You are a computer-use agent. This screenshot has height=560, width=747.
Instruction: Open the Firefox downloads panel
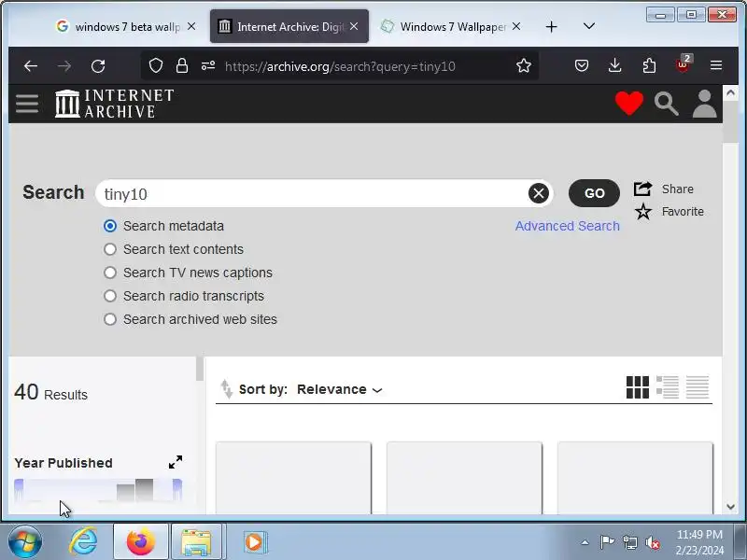(x=615, y=65)
